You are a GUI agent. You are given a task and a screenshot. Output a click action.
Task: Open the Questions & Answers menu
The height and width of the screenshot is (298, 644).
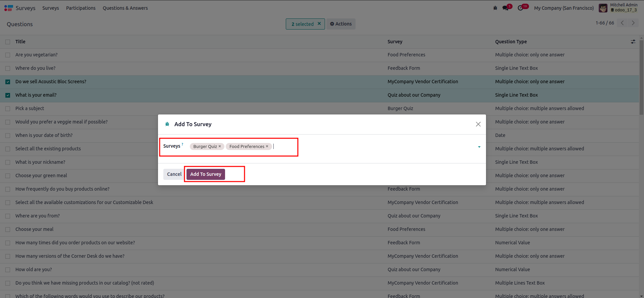coord(125,8)
